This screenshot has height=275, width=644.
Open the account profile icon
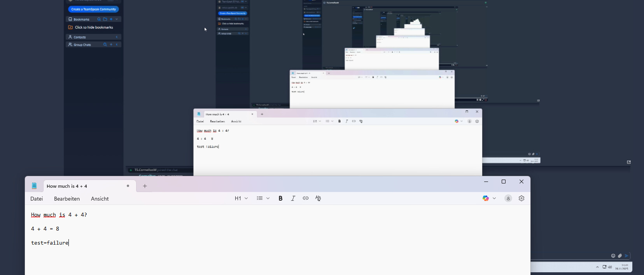[x=508, y=198]
